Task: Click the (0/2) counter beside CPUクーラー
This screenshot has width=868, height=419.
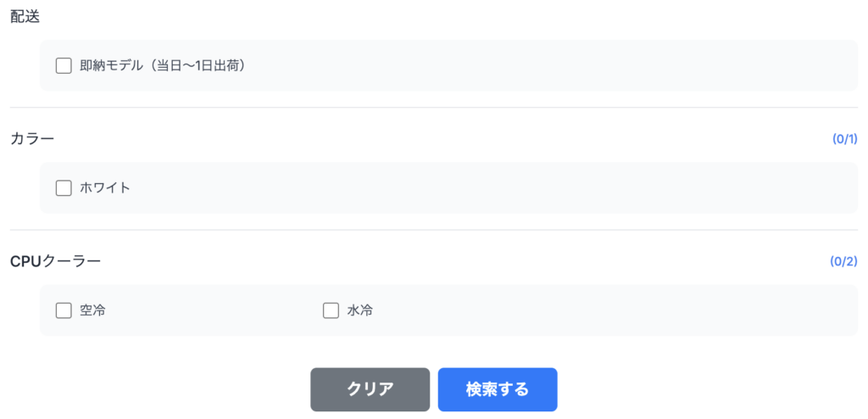Action: click(844, 262)
